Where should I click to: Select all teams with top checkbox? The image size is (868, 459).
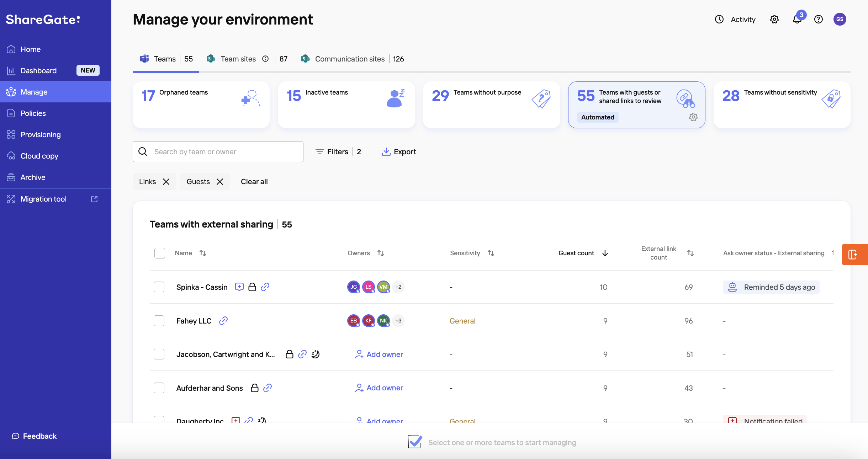click(160, 253)
